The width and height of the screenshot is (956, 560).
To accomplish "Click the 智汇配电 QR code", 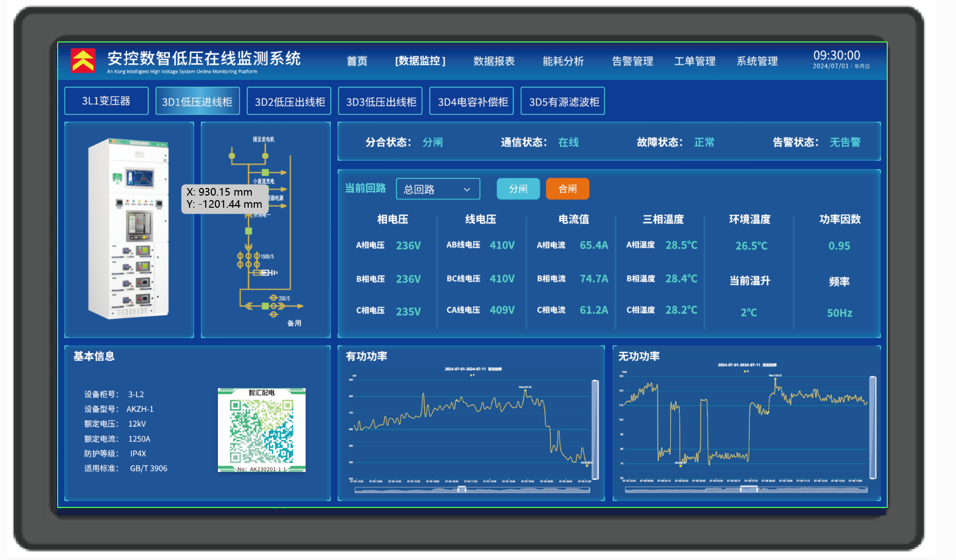I will coord(261,430).
